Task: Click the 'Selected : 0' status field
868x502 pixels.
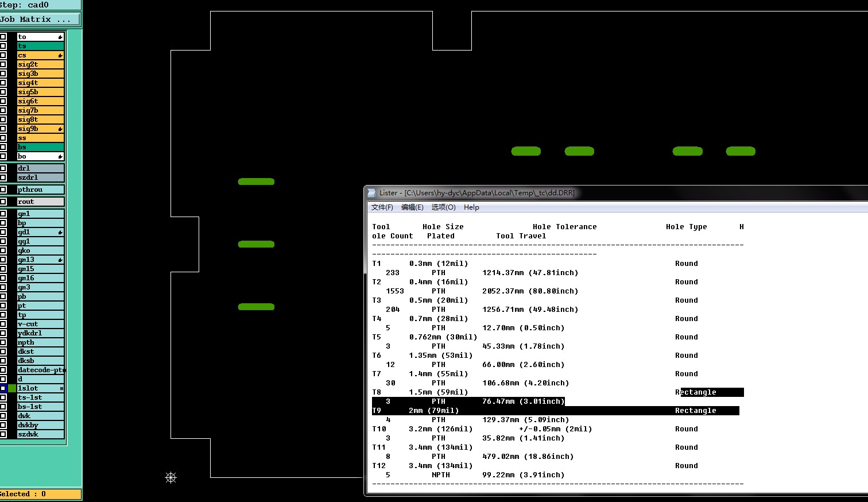Action: click(x=40, y=494)
